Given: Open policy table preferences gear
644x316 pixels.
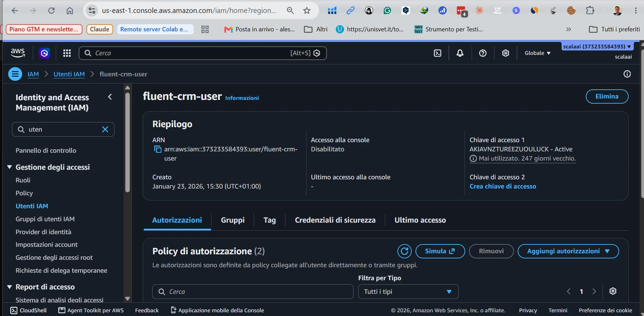Looking at the screenshot, I should (613, 291).
